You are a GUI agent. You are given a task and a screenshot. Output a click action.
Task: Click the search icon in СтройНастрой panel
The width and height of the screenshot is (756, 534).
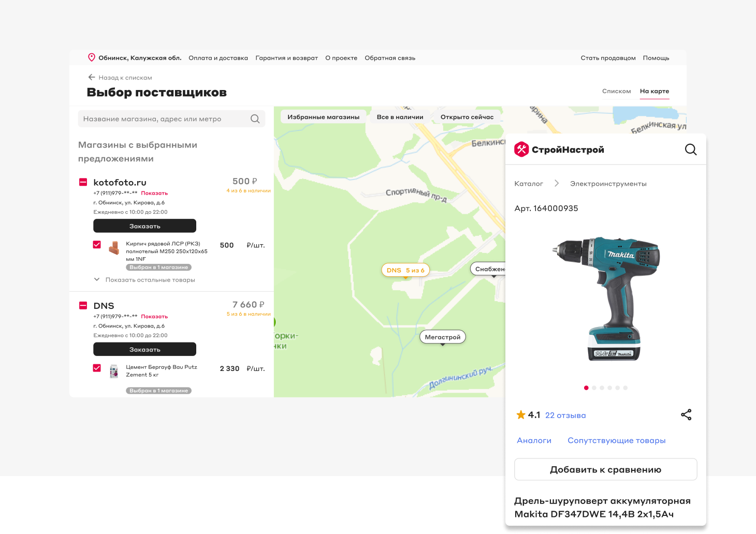pos(691,150)
